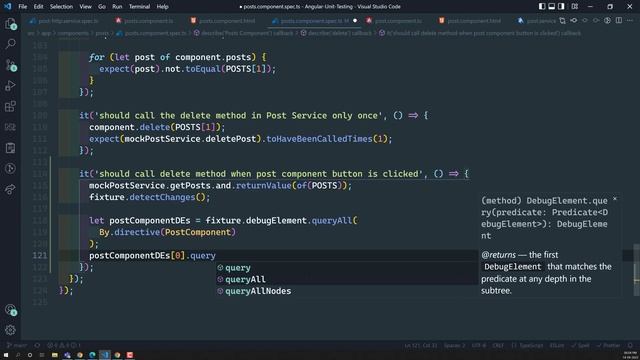Screen dimensions: 640x360
Task: Open the Edit menu
Action: (x=38, y=7)
